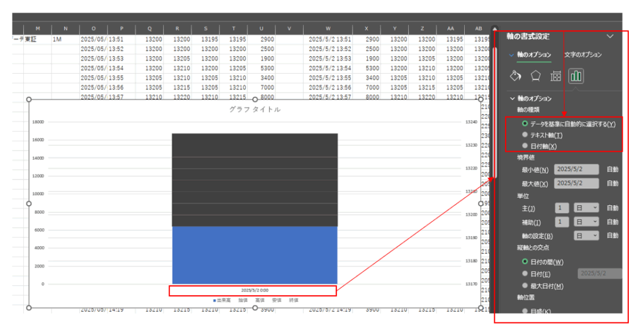Click 最小値 input field

(x=576, y=169)
